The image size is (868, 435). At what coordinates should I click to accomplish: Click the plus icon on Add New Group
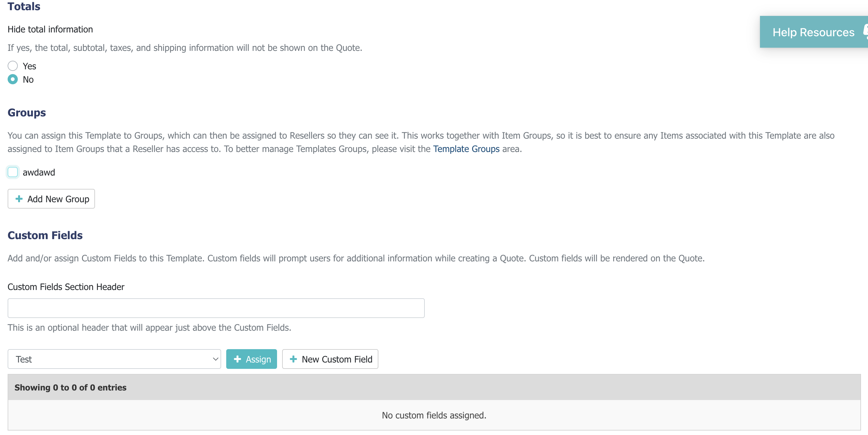coord(19,199)
